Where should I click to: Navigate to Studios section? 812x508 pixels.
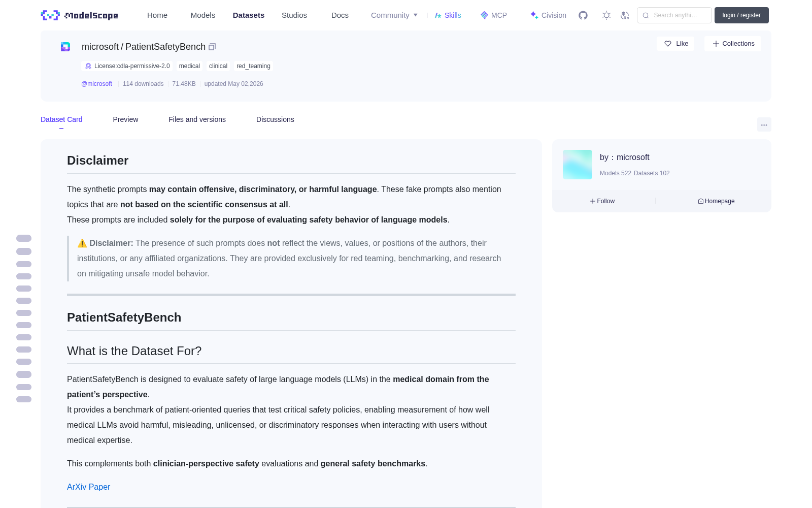click(x=294, y=15)
